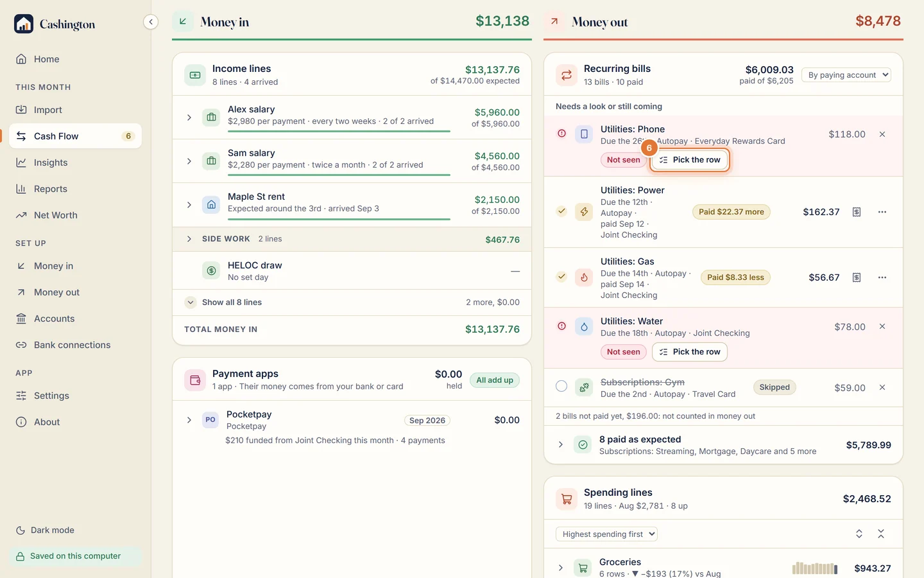Screen dimensions: 924x578
Task: Open Insights via its chart icon
Action: point(21,162)
